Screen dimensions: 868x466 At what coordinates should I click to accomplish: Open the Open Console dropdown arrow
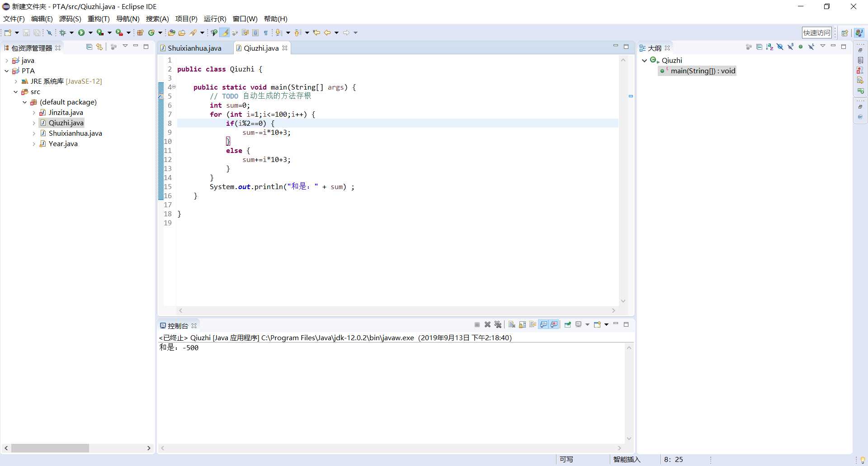(606, 324)
